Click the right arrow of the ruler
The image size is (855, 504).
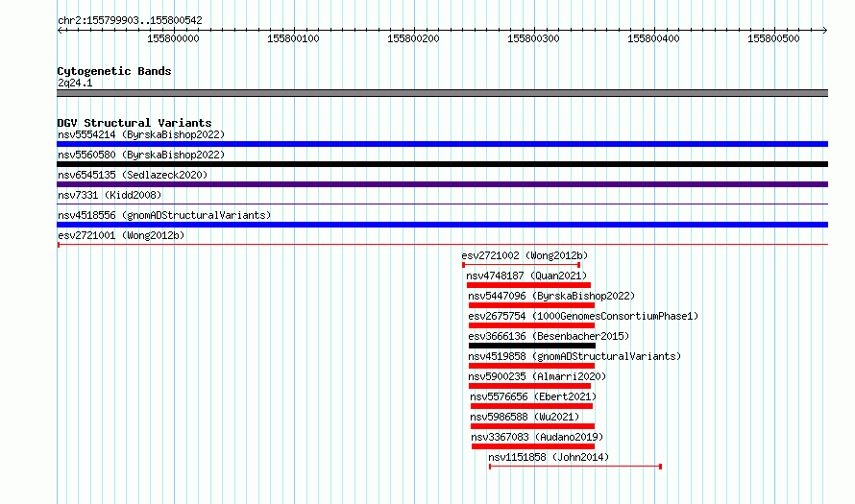[824, 31]
